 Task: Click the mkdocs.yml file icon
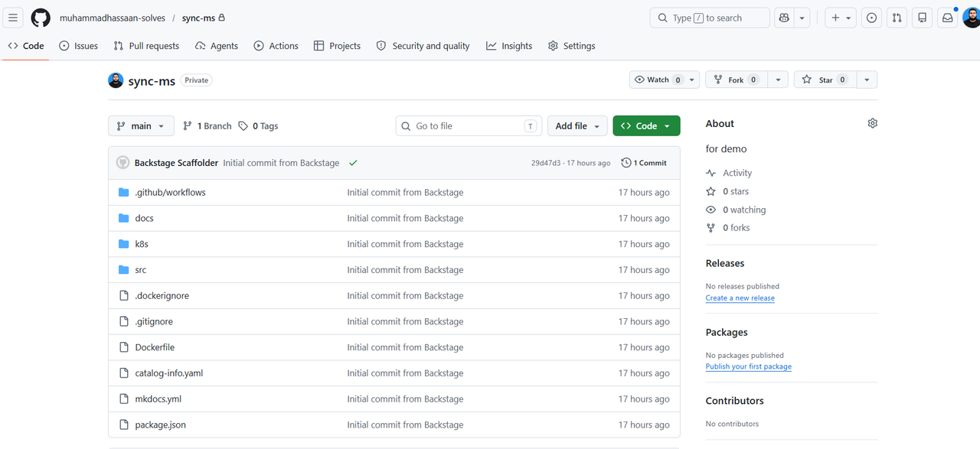[x=124, y=399]
